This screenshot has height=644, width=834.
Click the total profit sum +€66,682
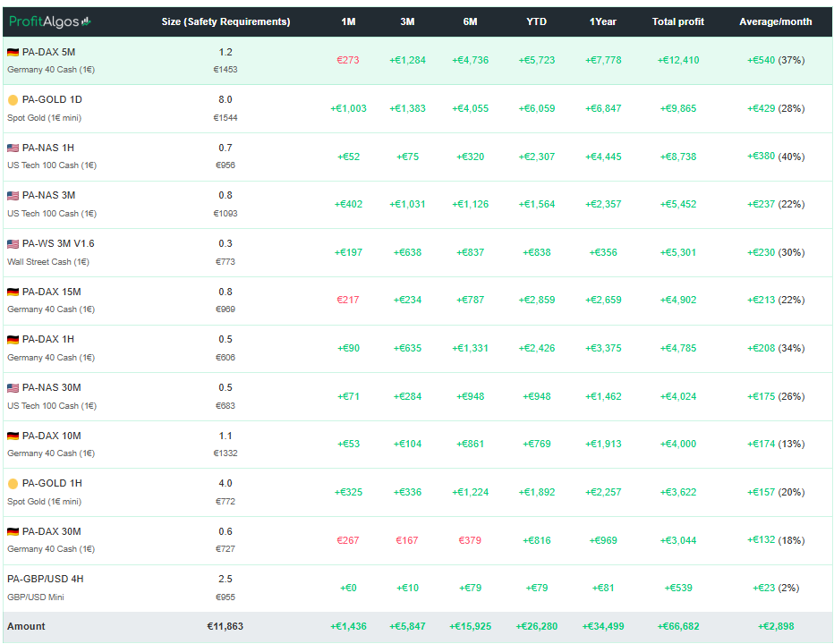678,626
